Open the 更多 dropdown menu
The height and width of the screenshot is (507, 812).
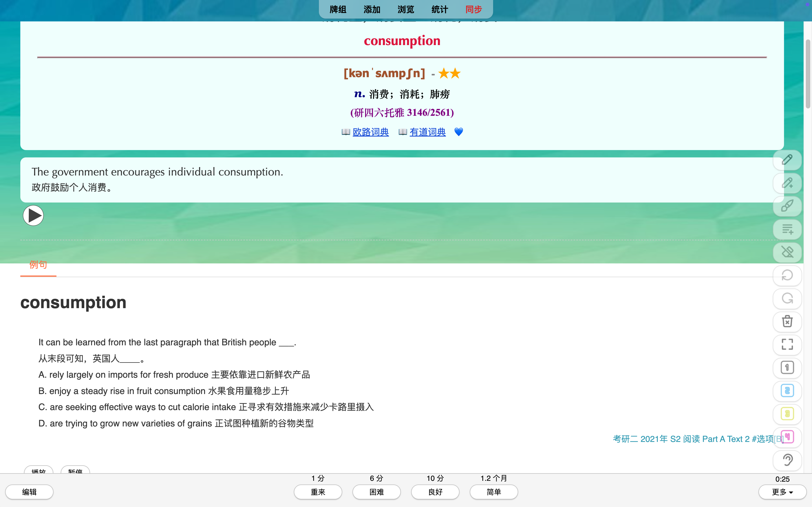point(782,492)
